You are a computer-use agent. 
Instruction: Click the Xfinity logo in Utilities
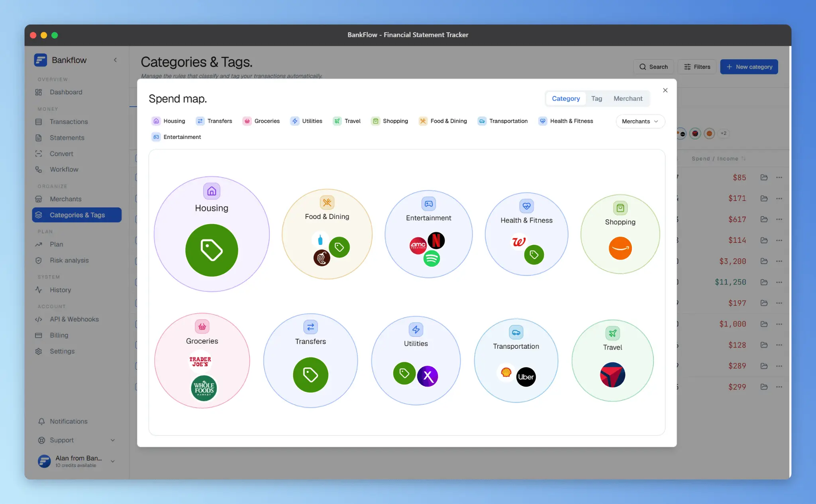click(428, 376)
